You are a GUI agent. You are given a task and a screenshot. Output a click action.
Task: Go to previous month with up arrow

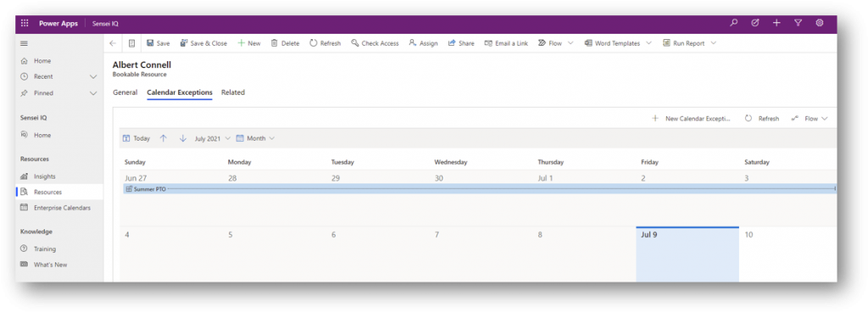(164, 138)
